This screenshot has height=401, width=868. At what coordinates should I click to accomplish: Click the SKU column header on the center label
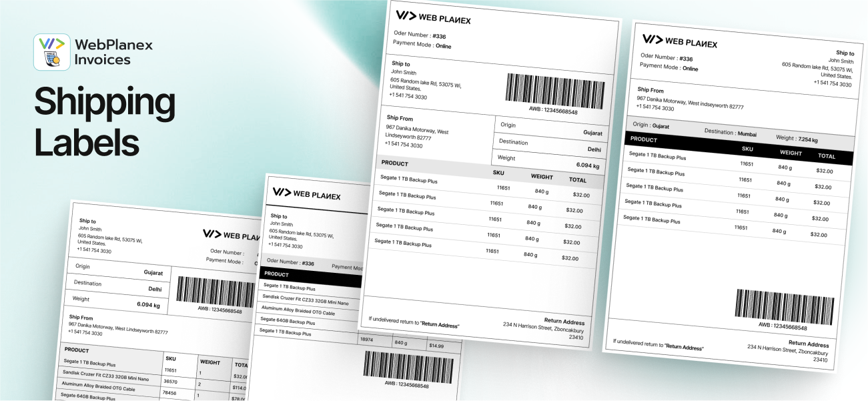498,173
